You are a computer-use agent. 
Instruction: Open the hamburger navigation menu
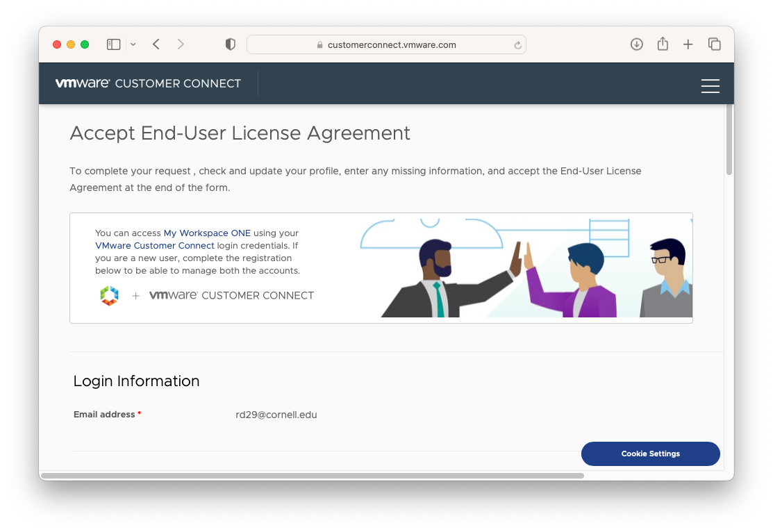710,85
